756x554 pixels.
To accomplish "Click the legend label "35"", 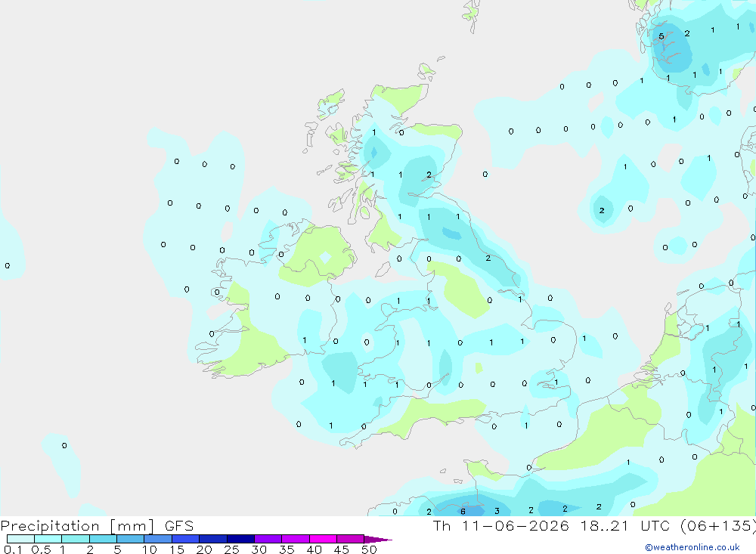I will coord(287,549).
